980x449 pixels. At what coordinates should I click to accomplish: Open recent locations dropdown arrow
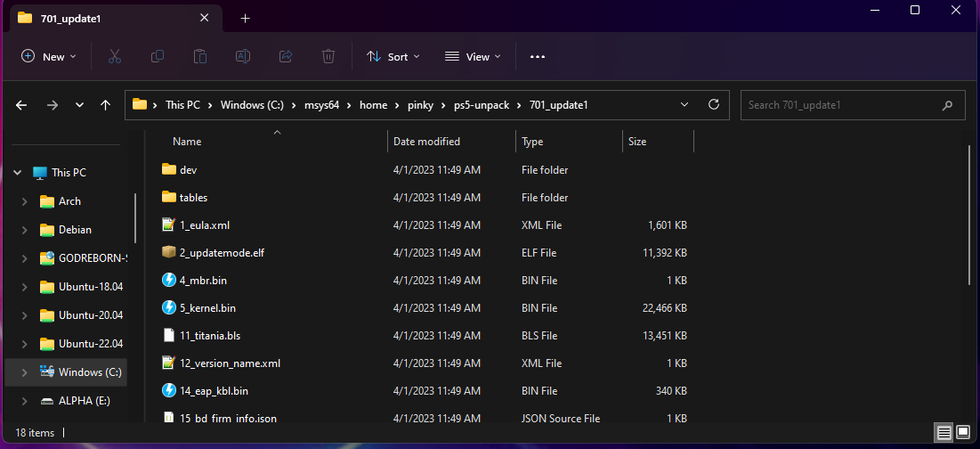pyautogui.click(x=79, y=105)
